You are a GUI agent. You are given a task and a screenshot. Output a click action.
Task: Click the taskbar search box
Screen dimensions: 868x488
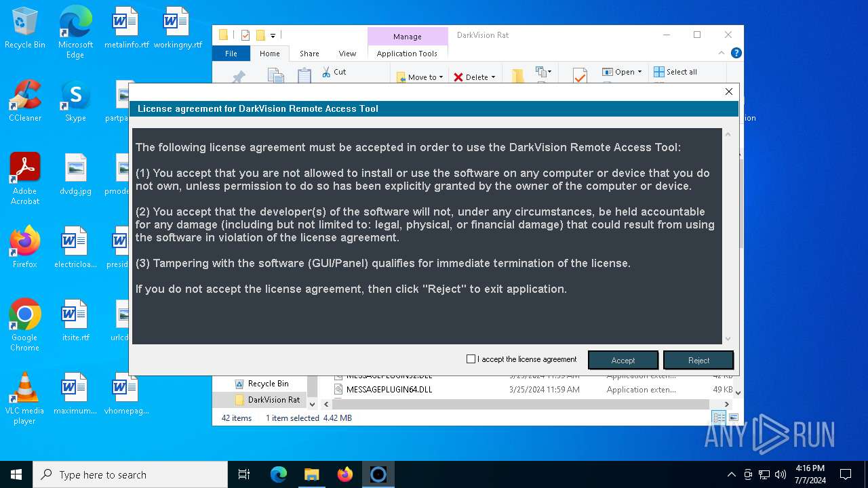coord(130,474)
